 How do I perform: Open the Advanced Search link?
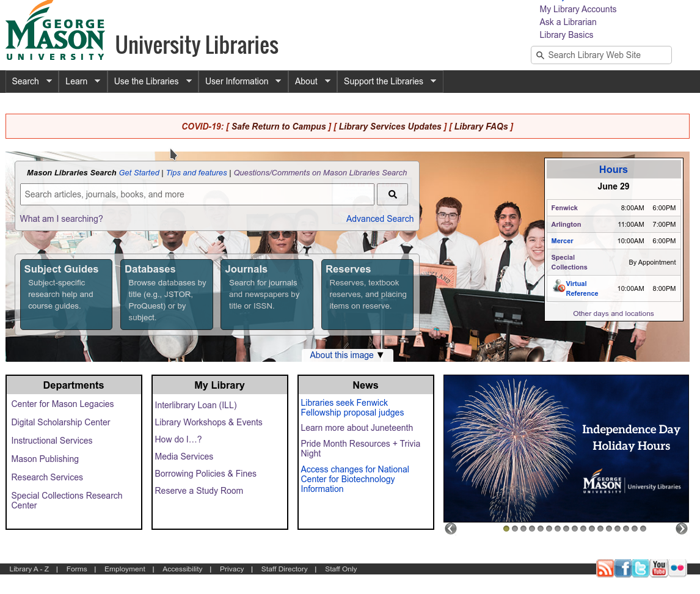pos(379,219)
